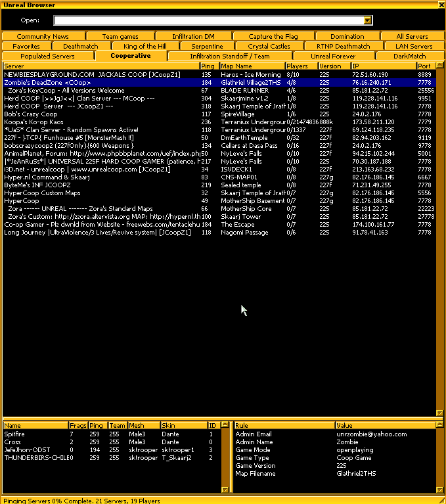This screenshot has width=446, height=504.
Task: Select the NEWBIESPLAYGROUND.COM JACKALS COOP server
Action: [x=99, y=75]
